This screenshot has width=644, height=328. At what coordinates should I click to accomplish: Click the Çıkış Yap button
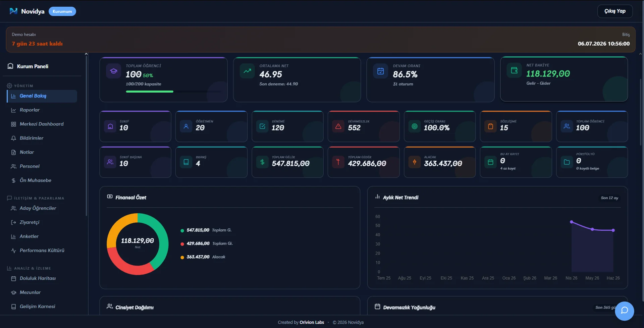pos(615,11)
